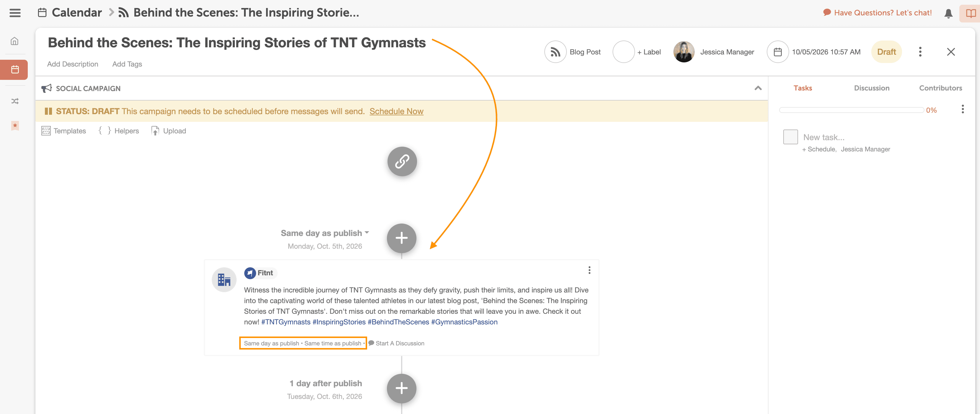Screen dimensions: 980x414
Task: Open the Contributors tab
Action: (940, 88)
